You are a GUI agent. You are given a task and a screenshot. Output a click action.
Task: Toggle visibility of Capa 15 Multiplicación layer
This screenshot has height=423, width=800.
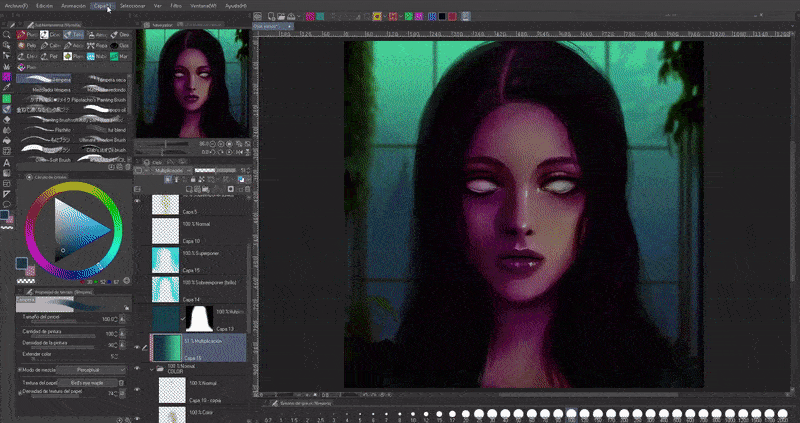click(x=138, y=347)
